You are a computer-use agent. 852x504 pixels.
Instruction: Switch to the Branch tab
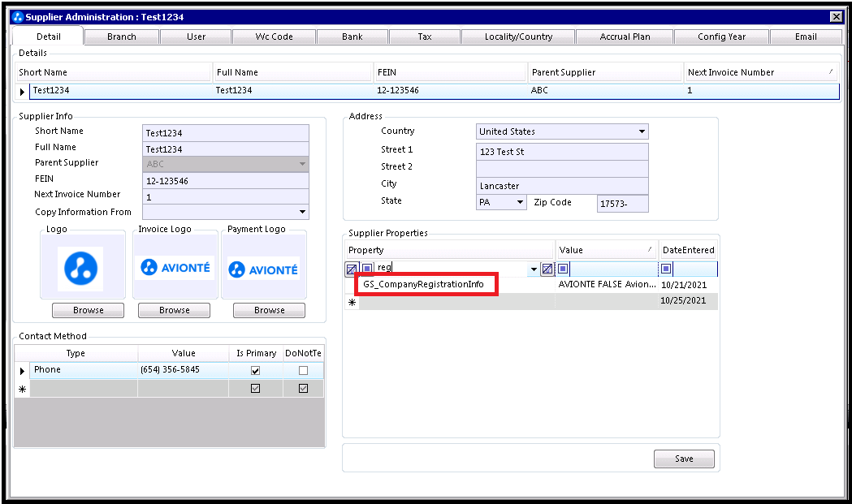(122, 37)
